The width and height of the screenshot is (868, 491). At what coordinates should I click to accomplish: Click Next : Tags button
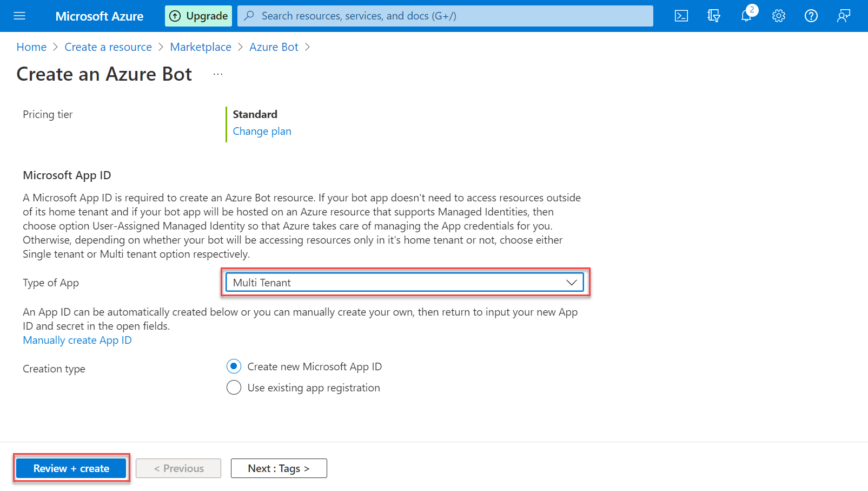click(279, 468)
